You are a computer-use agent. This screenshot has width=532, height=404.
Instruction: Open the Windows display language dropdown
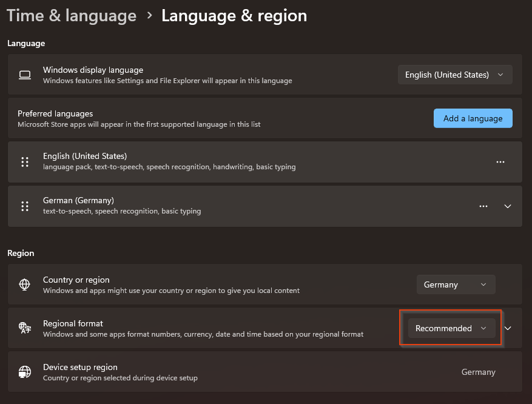coord(455,75)
